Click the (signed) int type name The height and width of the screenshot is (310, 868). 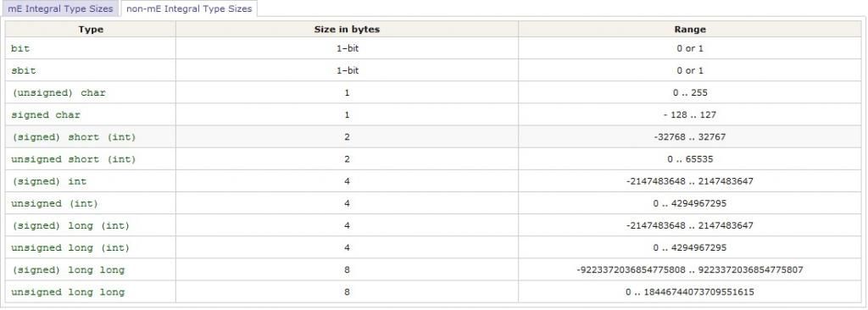[x=48, y=181]
